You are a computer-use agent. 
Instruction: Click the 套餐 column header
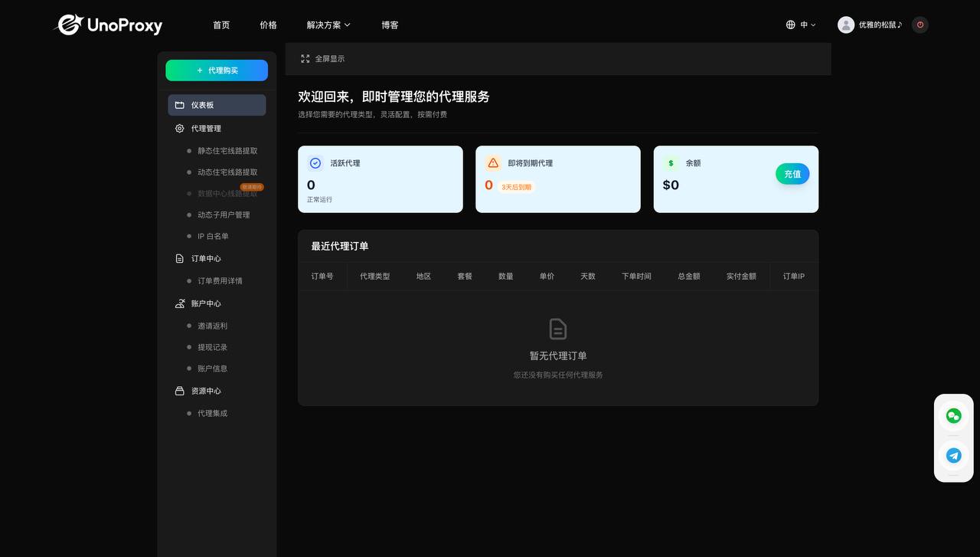coord(465,277)
